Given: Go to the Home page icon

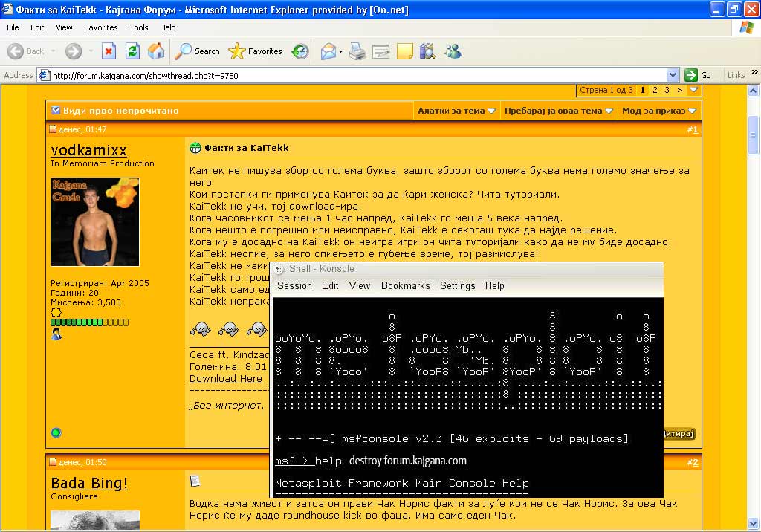Looking at the screenshot, I should [x=156, y=51].
